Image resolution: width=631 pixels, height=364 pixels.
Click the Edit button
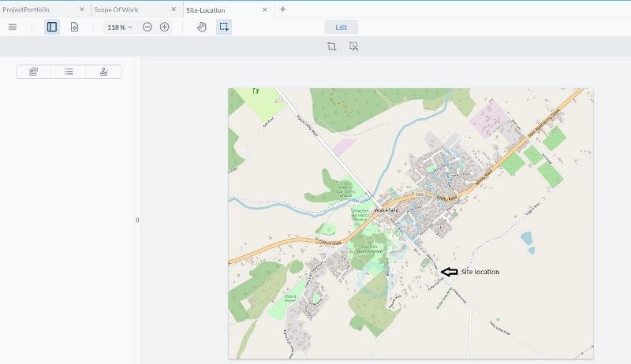[341, 27]
